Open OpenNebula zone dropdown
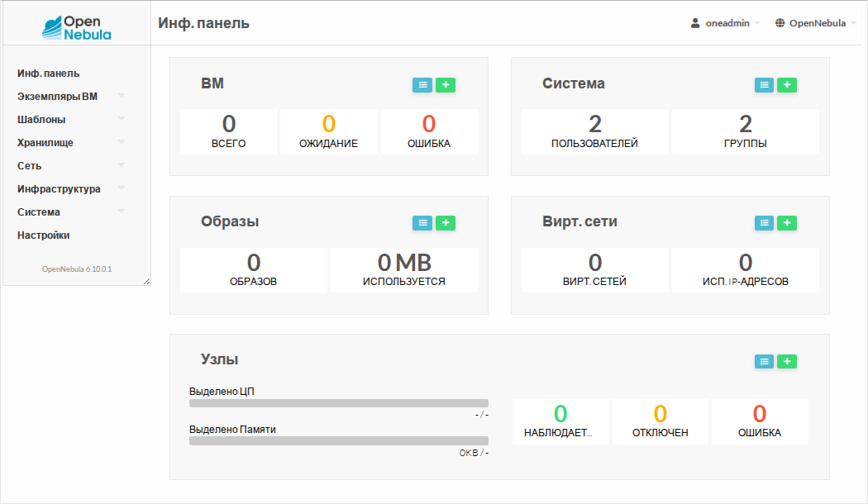The width and height of the screenshot is (868, 504). [815, 23]
